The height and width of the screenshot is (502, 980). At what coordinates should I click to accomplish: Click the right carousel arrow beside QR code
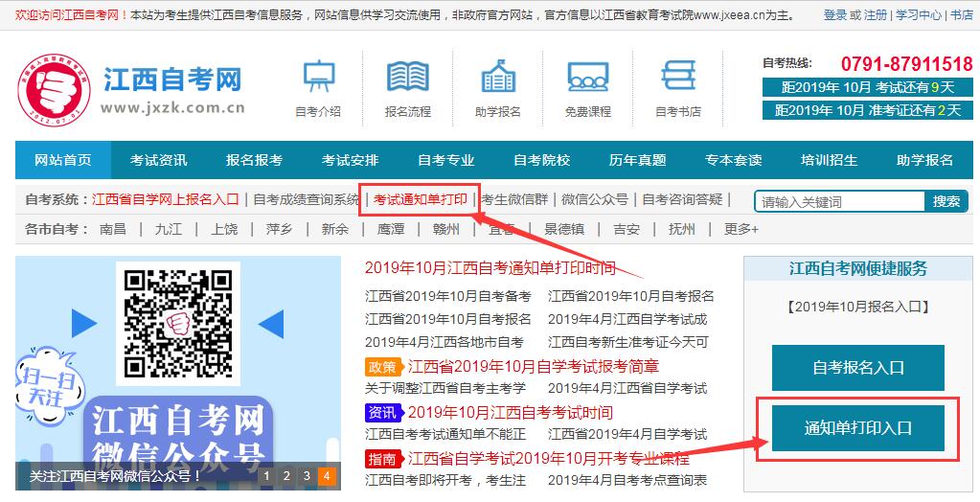click(271, 324)
